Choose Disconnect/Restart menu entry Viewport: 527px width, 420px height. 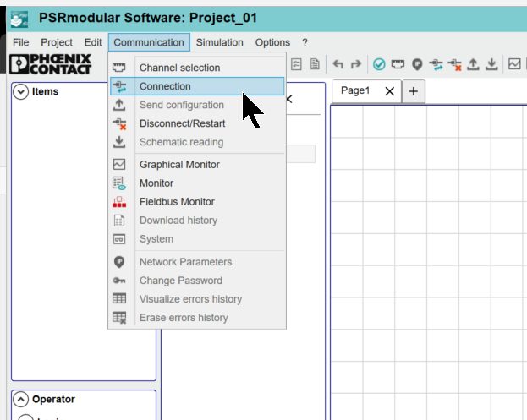coord(197,123)
